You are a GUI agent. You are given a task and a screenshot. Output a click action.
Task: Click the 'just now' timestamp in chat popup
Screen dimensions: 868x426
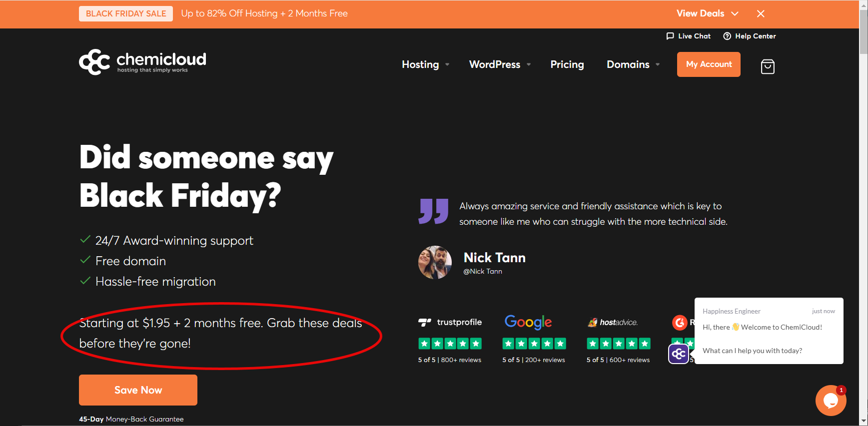pyautogui.click(x=823, y=311)
